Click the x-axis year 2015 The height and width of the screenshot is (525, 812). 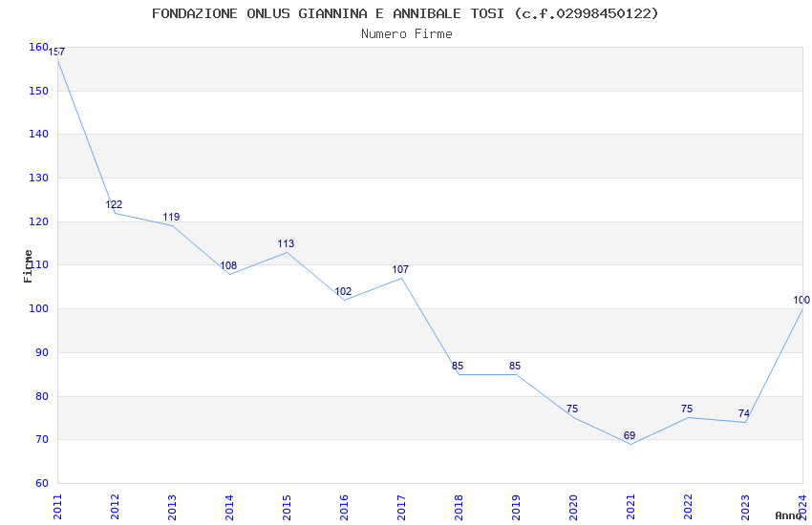click(x=287, y=507)
